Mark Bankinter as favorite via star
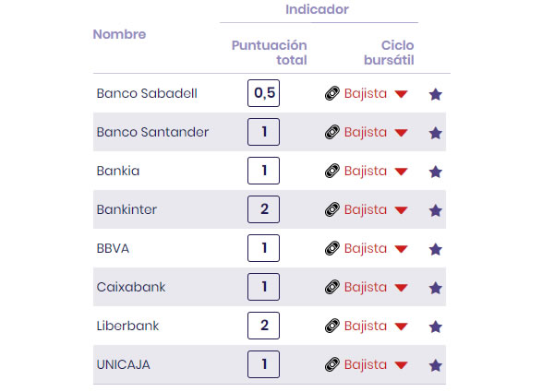The image size is (554, 392). click(x=436, y=210)
